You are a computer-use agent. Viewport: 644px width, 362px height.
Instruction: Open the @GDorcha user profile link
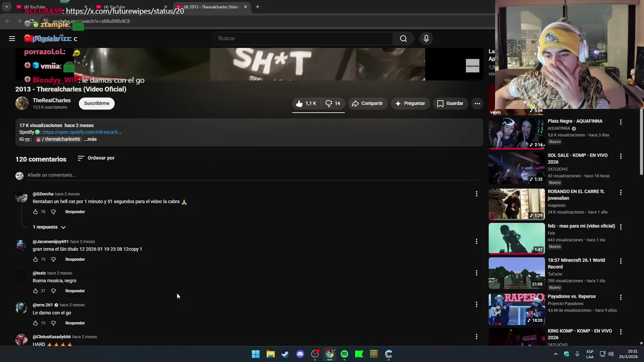point(43,194)
